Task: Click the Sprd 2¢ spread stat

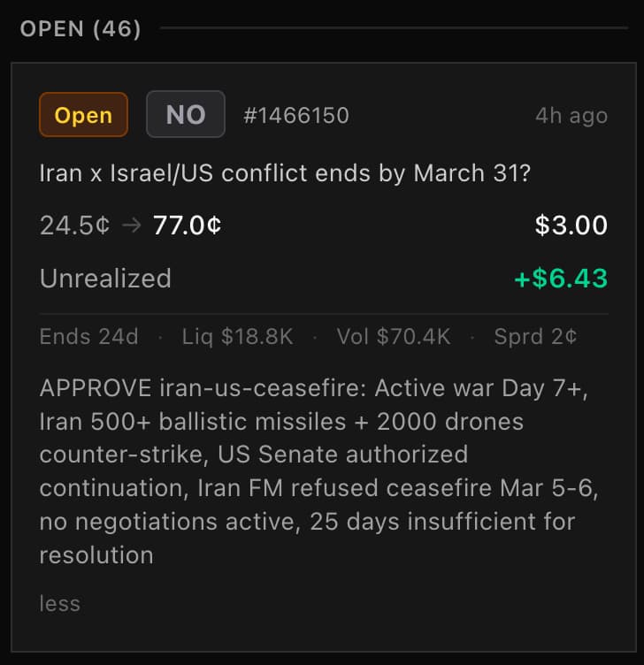Action: point(536,337)
